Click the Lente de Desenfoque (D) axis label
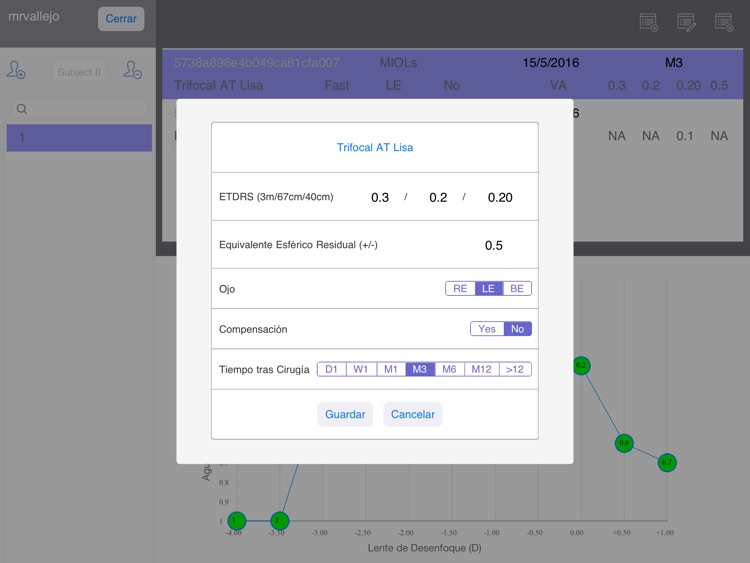 click(424, 548)
